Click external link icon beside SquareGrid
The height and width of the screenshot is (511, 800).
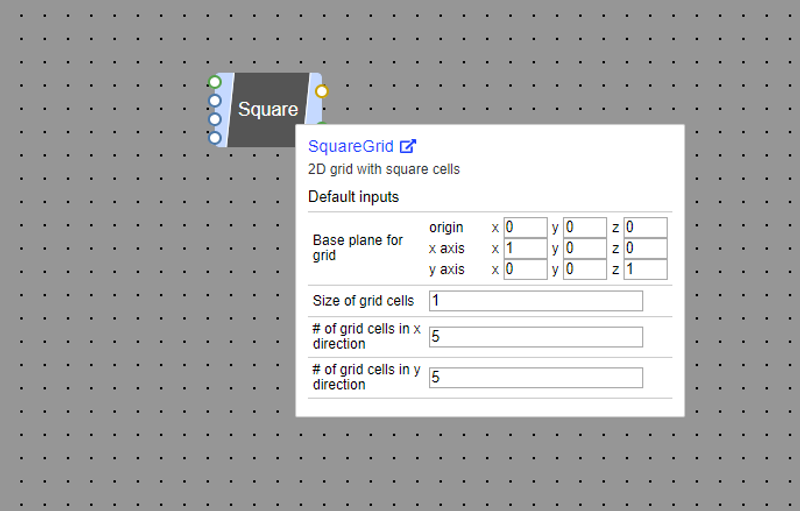(408, 146)
